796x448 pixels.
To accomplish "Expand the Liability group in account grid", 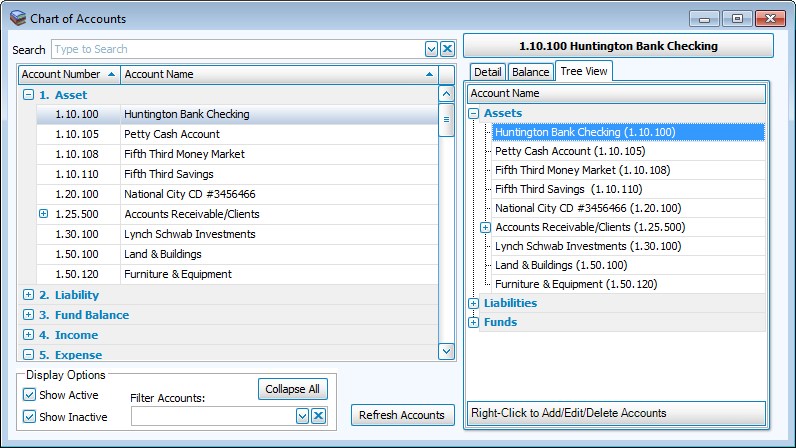I will click(28, 295).
